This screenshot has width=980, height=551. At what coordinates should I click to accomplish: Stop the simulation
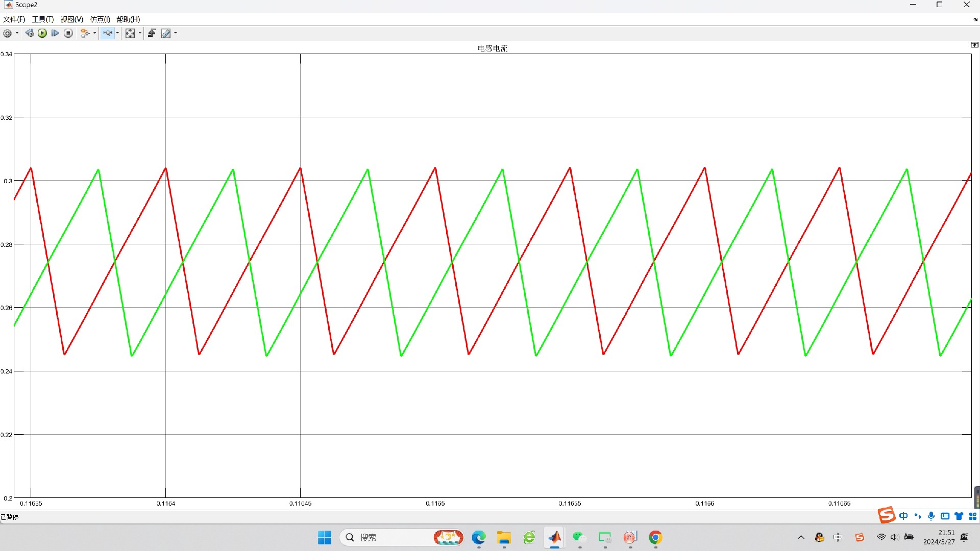click(x=68, y=33)
